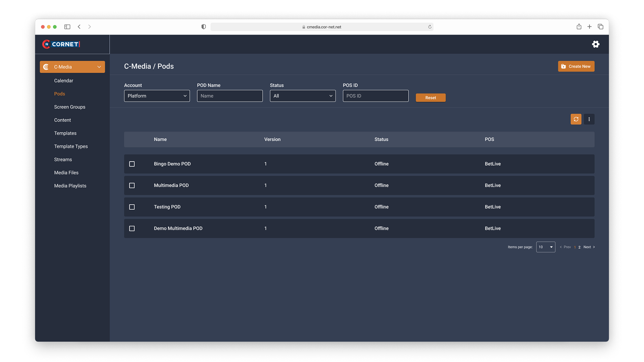Image resolution: width=644 pixels, height=362 pixels.
Task: Click BetLive in Multimedia POD row
Action: (x=492, y=185)
